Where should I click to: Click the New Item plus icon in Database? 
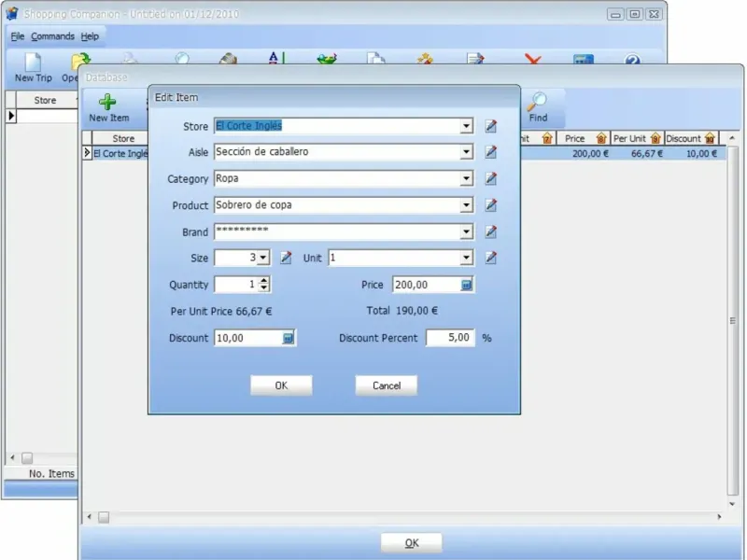pos(107,102)
